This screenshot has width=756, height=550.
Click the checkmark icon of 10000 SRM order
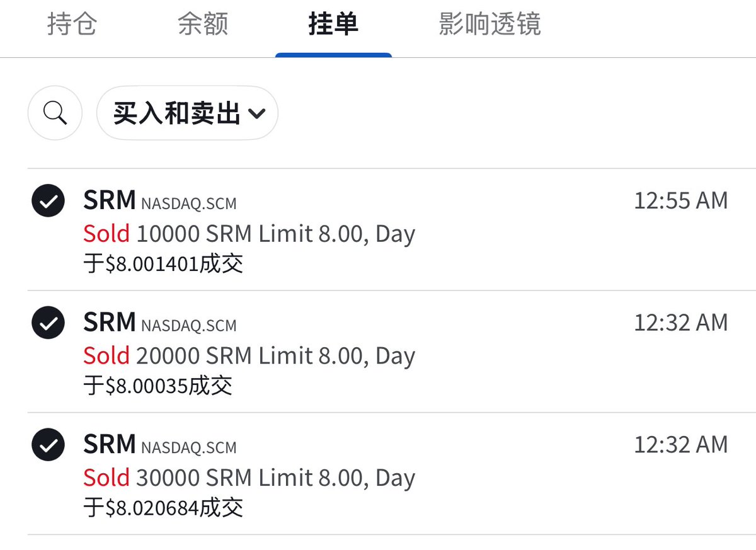tap(48, 201)
